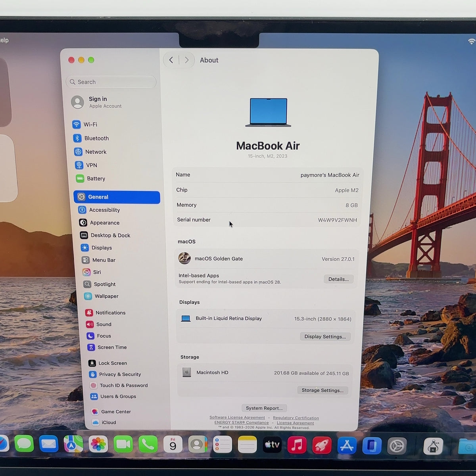Screen dimensions: 476x476
Task: Open the App Store from the Dock
Action: coord(347,445)
